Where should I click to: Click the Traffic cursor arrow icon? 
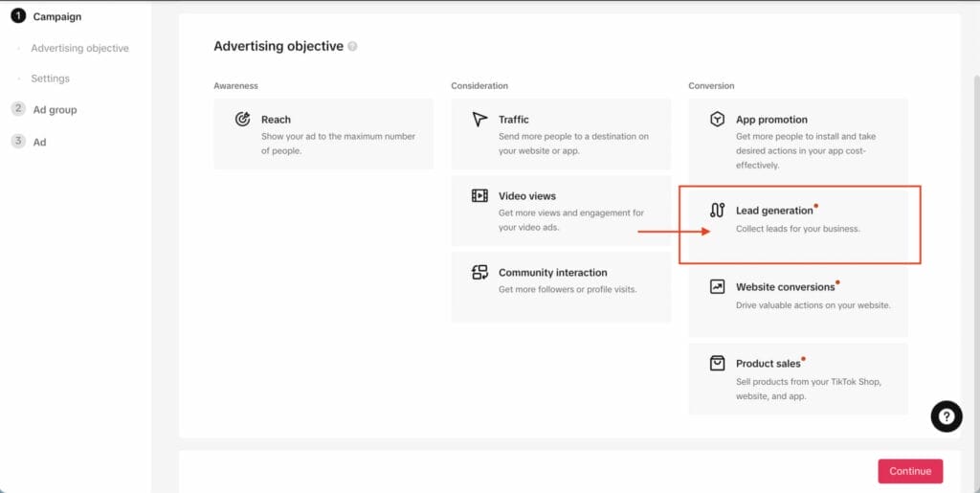click(479, 119)
